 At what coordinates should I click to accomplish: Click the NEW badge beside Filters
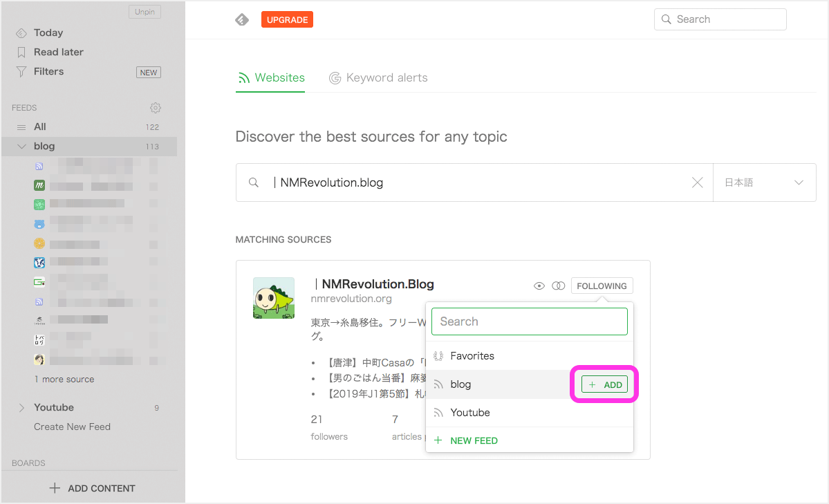(149, 73)
